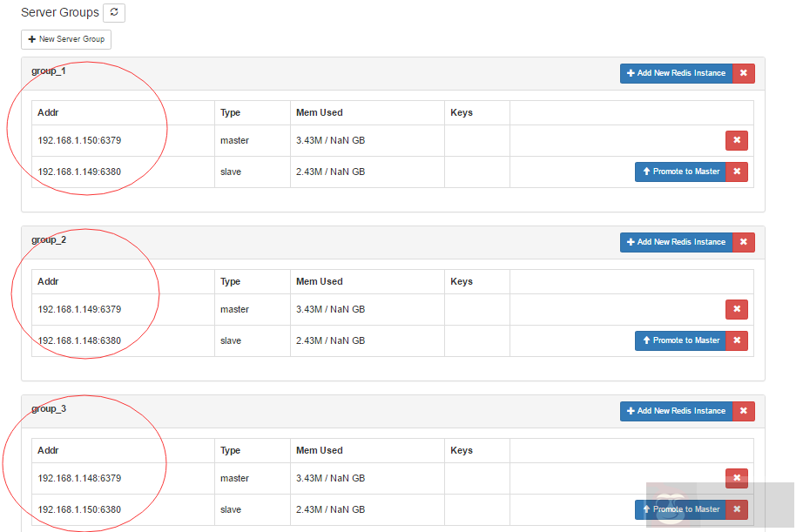Image resolution: width=803 pixels, height=532 pixels.
Task: Delete group_3 using red X in header
Action: 744,411
